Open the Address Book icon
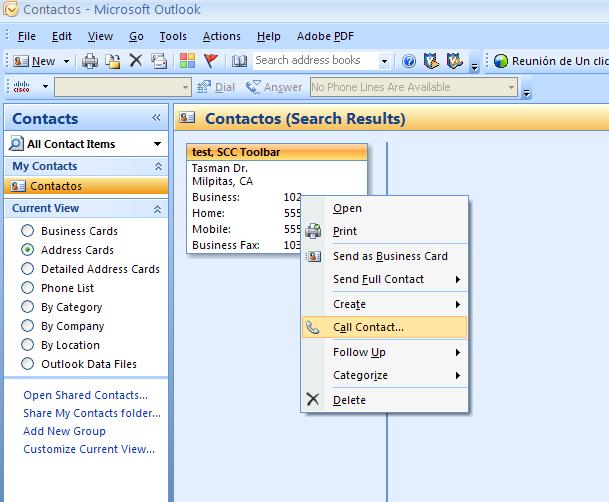The width and height of the screenshot is (609, 502). pos(239,61)
